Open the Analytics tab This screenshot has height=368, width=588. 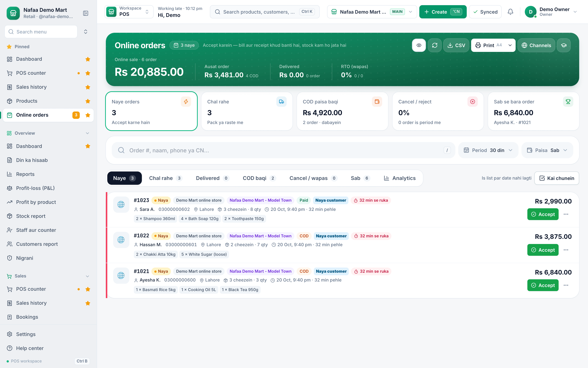point(400,178)
